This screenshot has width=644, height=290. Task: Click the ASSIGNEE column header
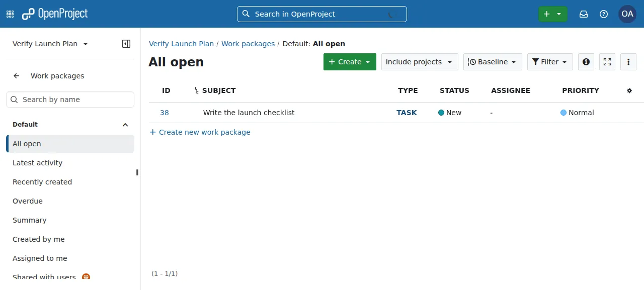(x=511, y=90)
